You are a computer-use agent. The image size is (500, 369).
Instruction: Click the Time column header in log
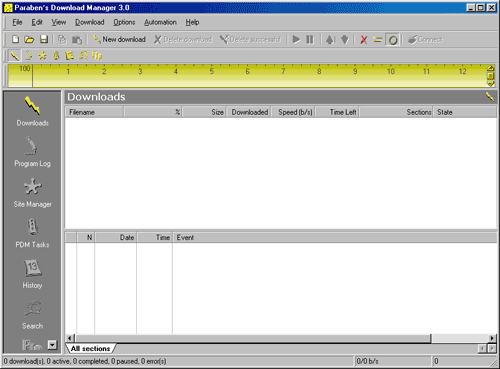point(155,238)
